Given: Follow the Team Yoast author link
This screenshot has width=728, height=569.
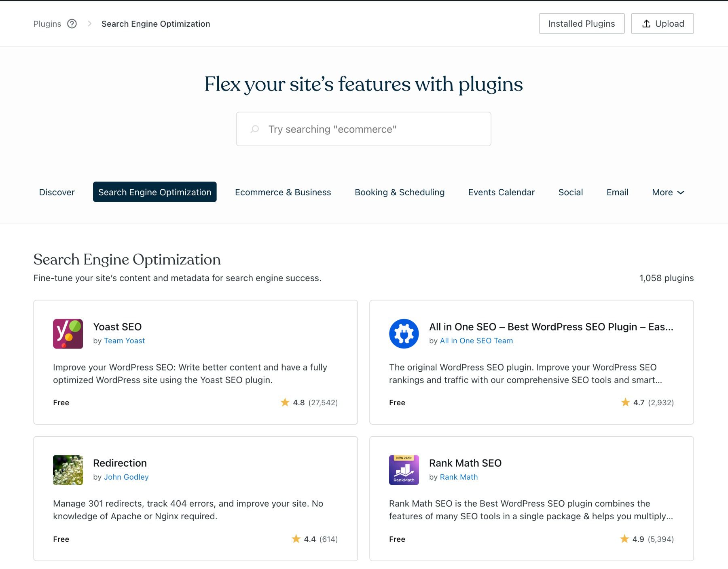Looking at the screenshot, I should click(125, 341).
